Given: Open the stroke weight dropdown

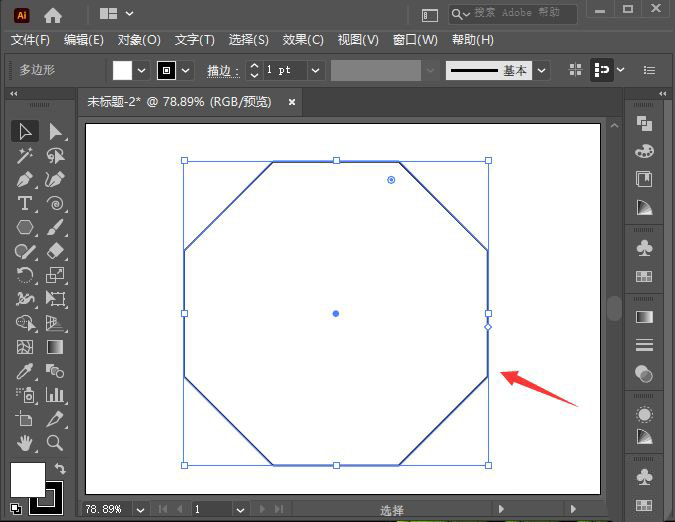Looking at the screenshot, I should pyautogui.click(x=316, y=70).
